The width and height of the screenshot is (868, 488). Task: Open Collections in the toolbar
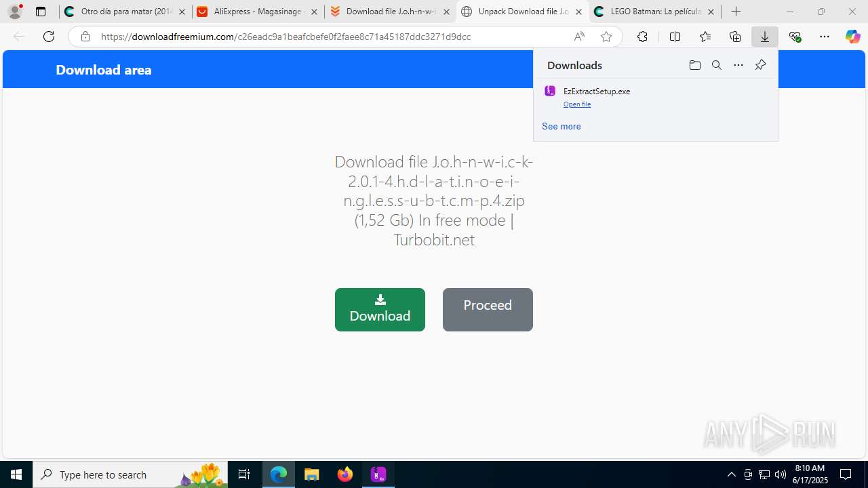[735, 37]
